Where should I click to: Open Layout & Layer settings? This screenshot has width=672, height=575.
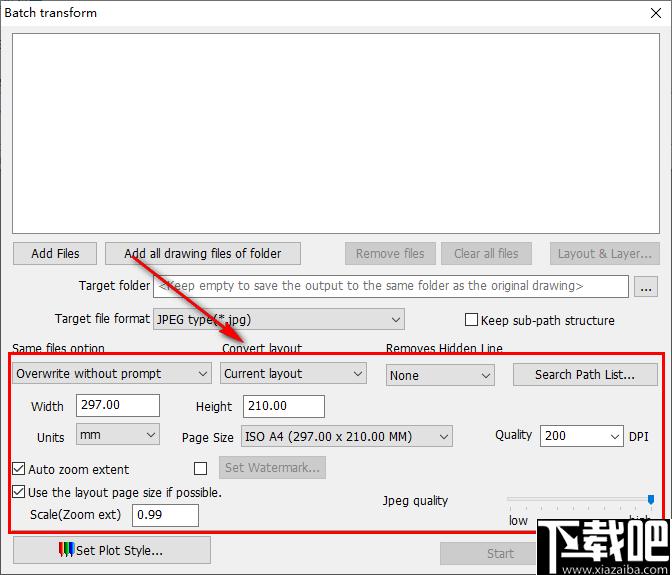[x=605, y=254]
